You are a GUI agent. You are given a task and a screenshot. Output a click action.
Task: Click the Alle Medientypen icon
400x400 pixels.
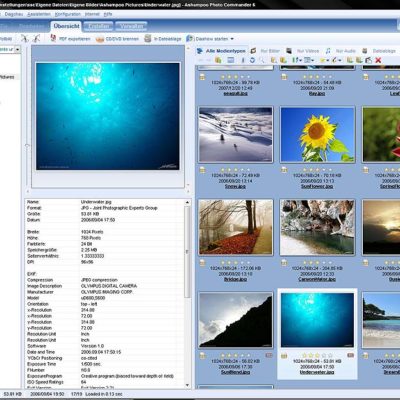coord(200,51)
